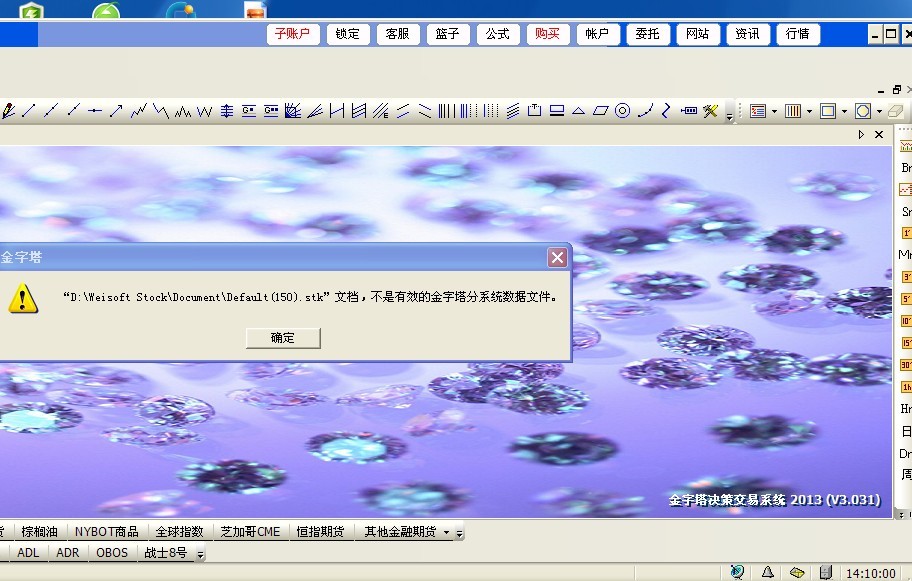Select the ruler measure tool

[689, 111]
